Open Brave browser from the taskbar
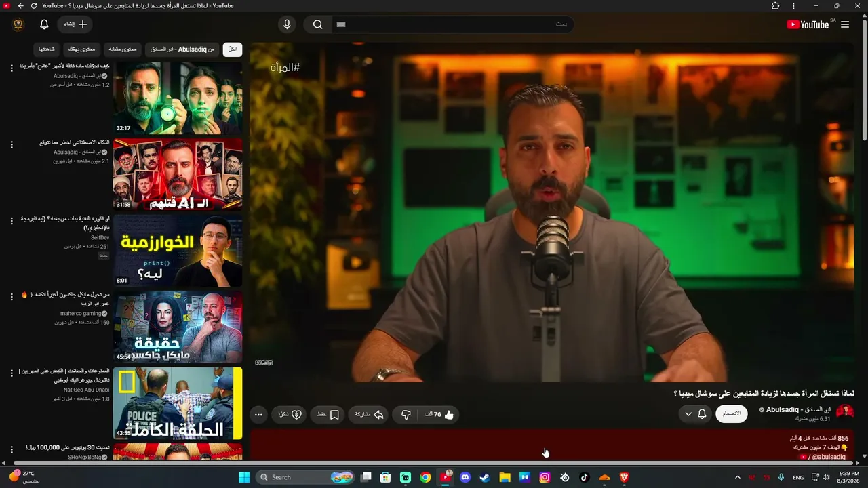Screen dimensions: 868x488 point(625,477)
